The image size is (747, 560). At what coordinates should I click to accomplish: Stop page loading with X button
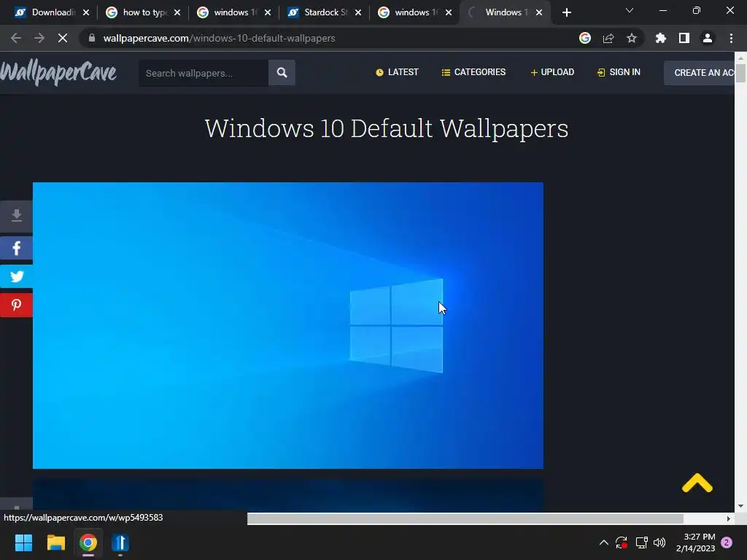click(x=63, y=38)
